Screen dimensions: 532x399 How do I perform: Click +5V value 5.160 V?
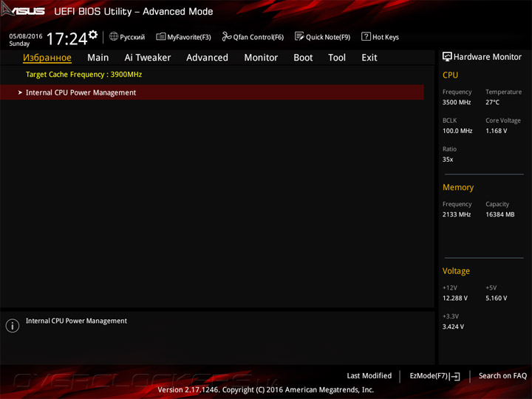point(496,298)
